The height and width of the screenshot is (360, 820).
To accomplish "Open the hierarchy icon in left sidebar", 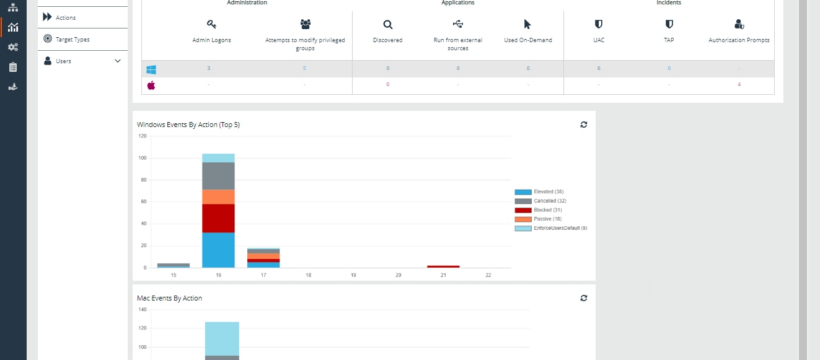I will (13, 7).
